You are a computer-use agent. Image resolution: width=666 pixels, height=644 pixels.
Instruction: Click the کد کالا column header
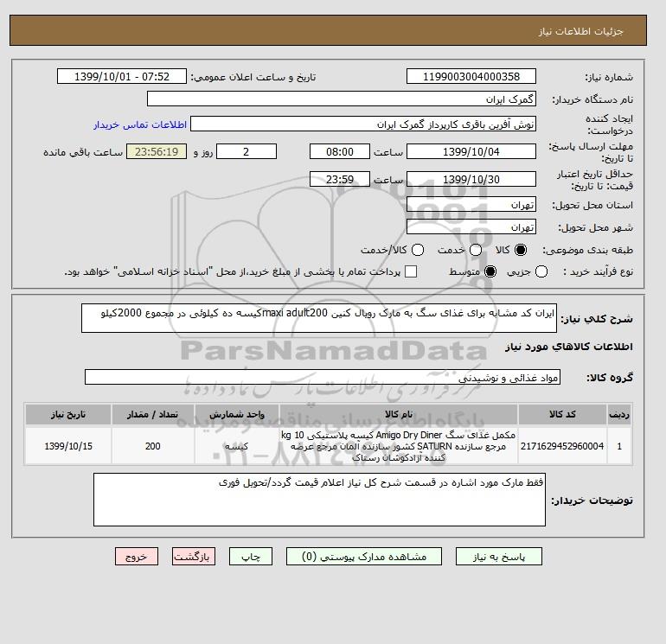562,414
